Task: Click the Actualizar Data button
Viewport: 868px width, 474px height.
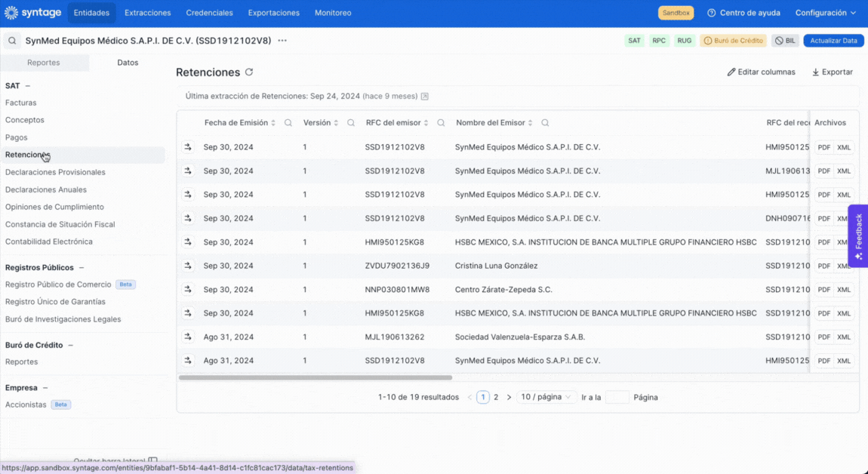Action: point(834,41)
